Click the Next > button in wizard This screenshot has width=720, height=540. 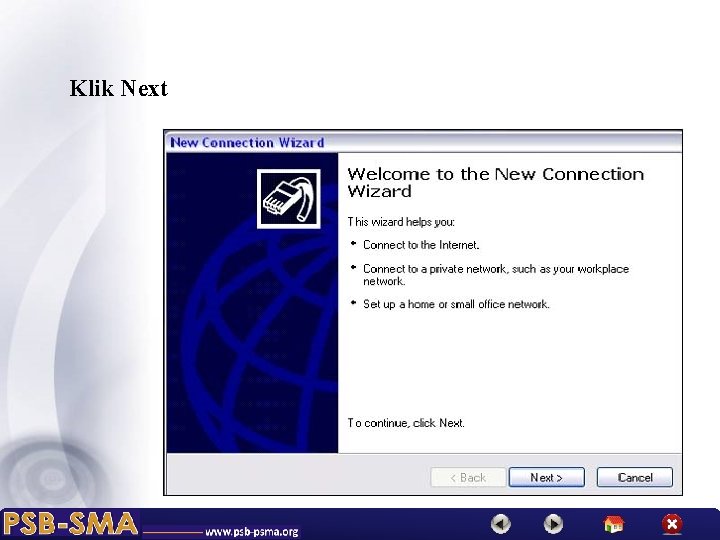pyautogui.click(x=546, y=478)
